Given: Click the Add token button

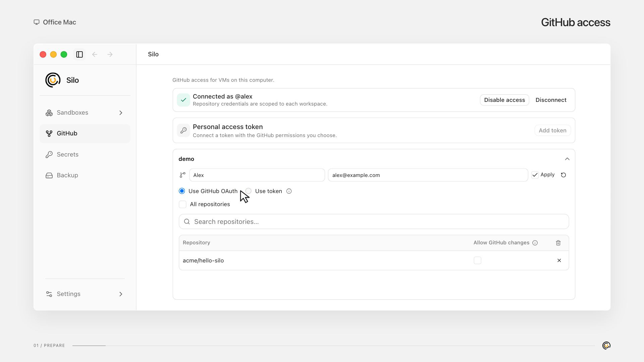Looking at the screenshot, I should [552, 130].
